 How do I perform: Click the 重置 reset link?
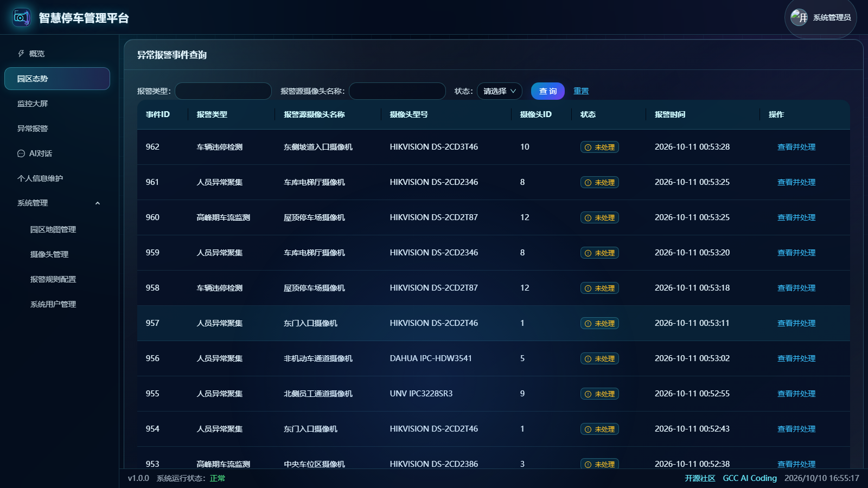581,91
